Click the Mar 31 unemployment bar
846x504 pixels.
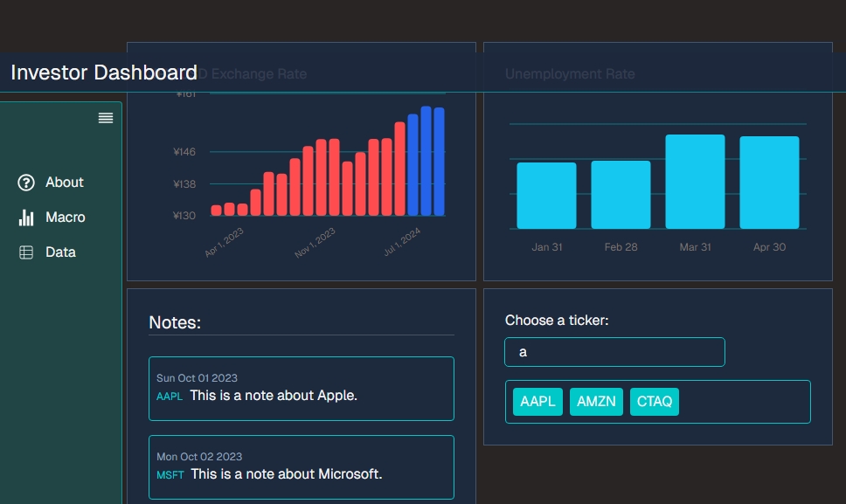(x=695, y=179)
